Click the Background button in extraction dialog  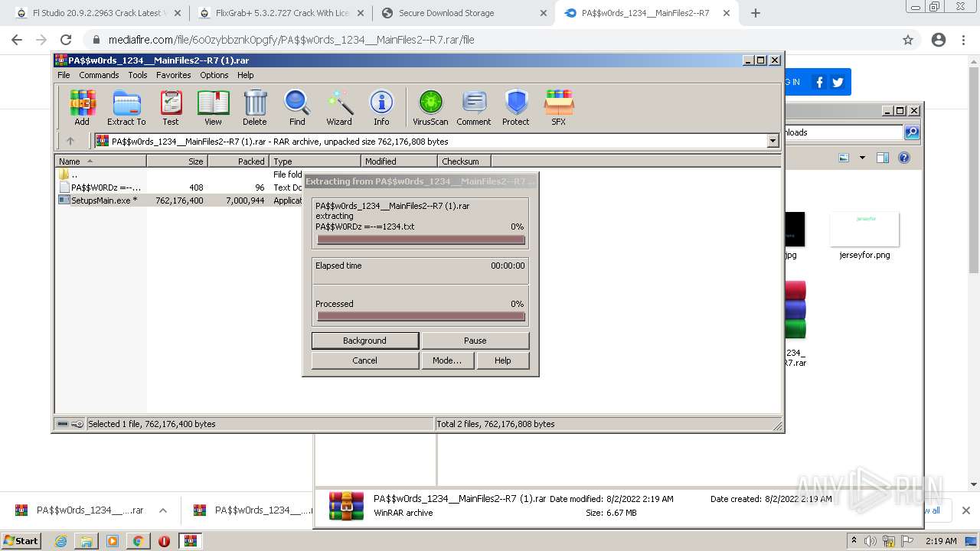pyautogui.click(x=365, y=341)
